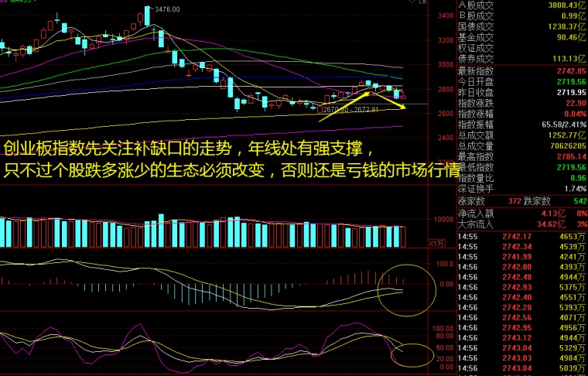Viewport: 588px width, 376px height.
Task: Click the 70626205 total volume value
Action: [569, 146]
